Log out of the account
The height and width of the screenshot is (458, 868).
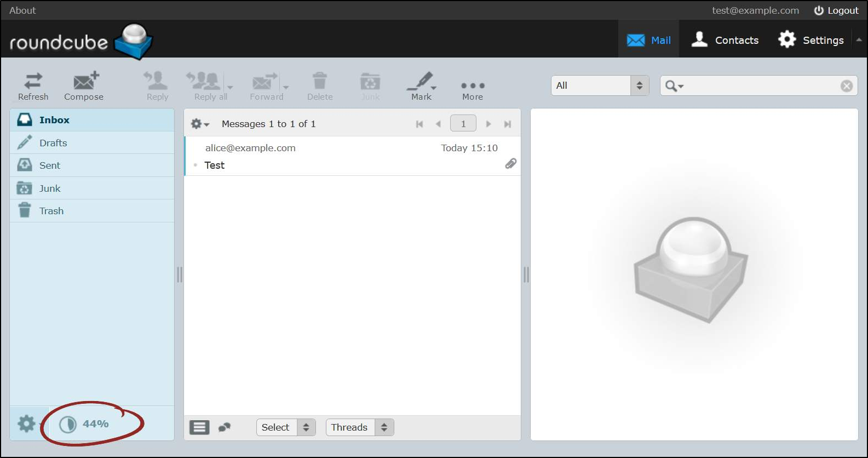[836, 10]
